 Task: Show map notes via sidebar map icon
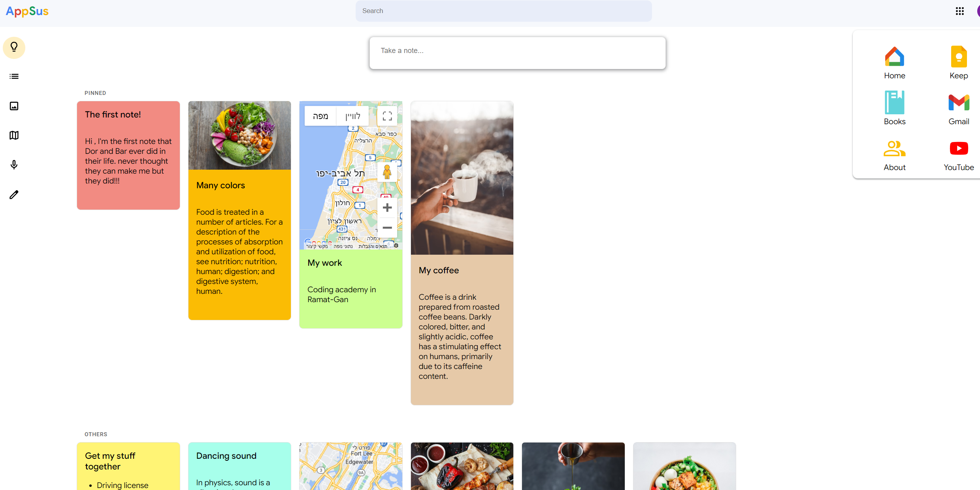click(14, 135)
